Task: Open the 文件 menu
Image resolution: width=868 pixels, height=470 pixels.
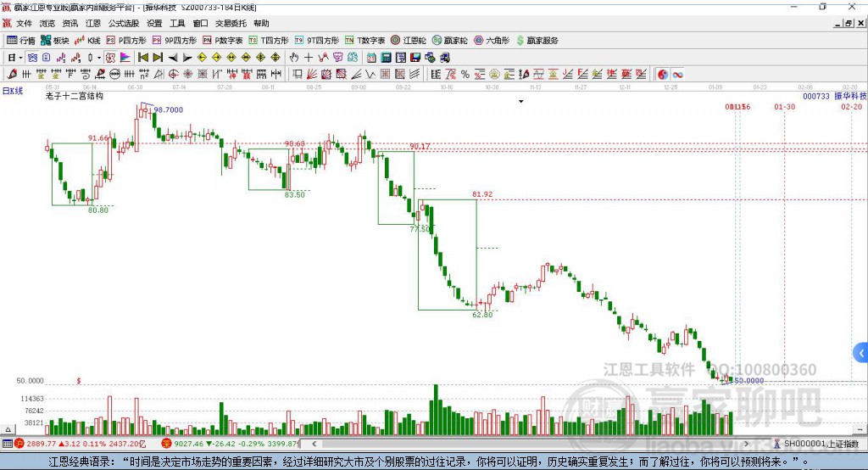Action: point(24,23)
